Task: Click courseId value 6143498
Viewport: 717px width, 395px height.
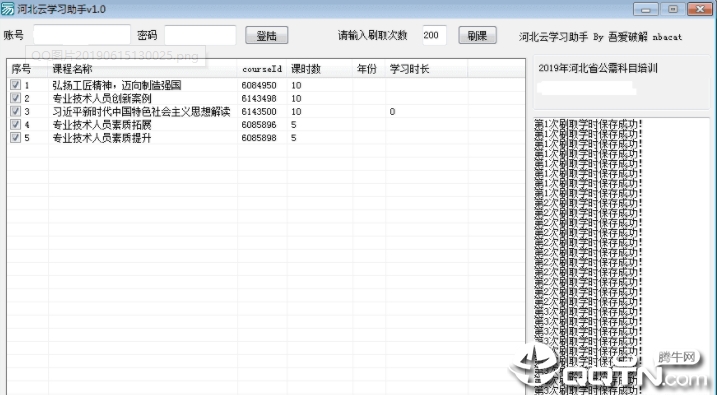Action: click(x=259, y=99)
